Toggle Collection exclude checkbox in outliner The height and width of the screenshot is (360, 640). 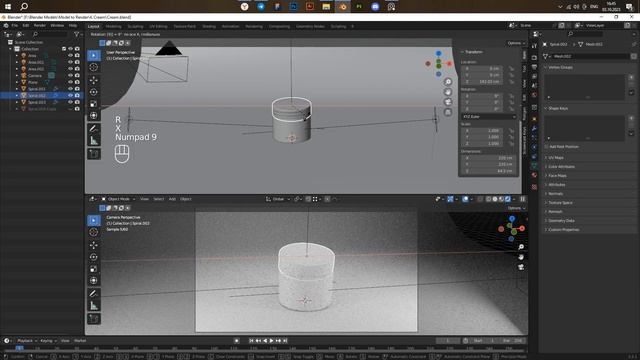click(x=64, y=49)
